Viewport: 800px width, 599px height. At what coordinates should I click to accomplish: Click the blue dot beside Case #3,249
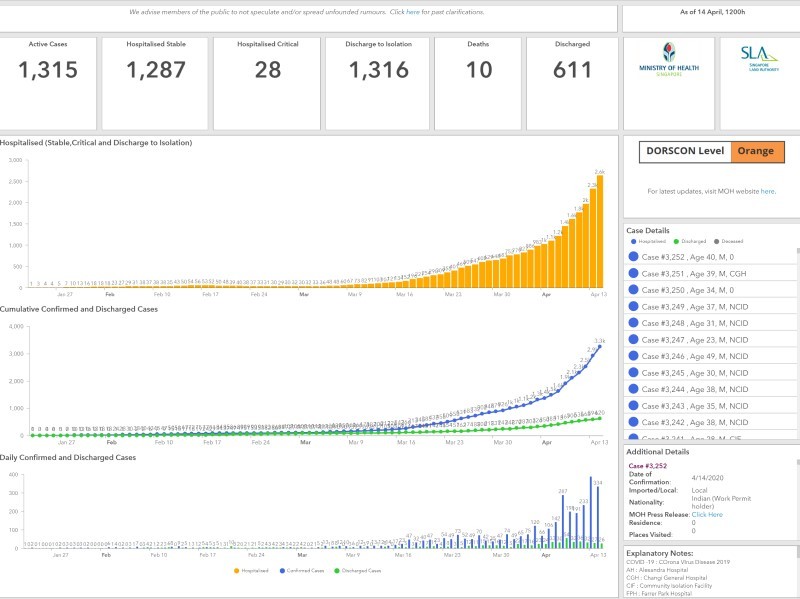click(633, 306)
